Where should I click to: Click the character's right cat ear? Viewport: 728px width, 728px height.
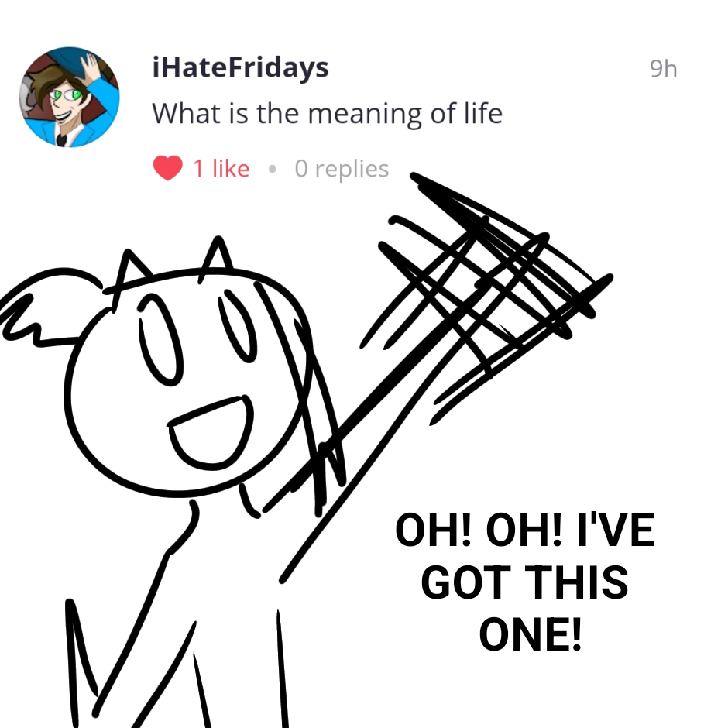(x=216, y=259)
